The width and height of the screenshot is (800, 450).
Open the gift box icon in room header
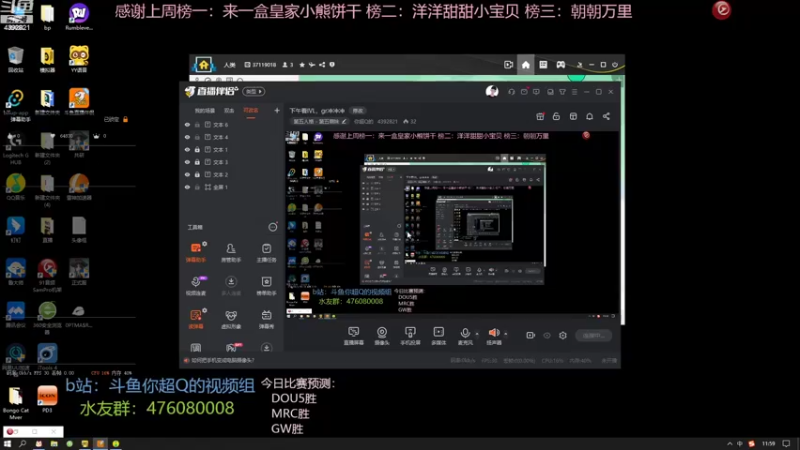(x=540, y=116)
